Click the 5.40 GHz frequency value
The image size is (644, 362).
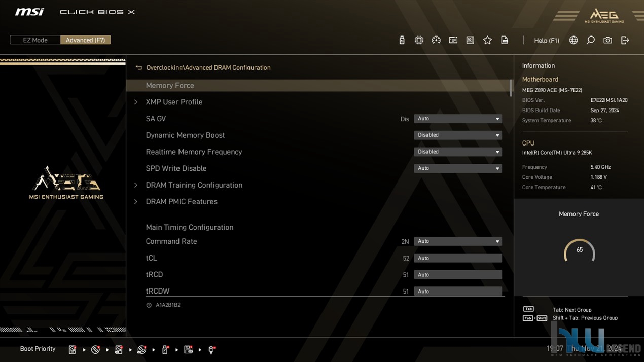600,167
